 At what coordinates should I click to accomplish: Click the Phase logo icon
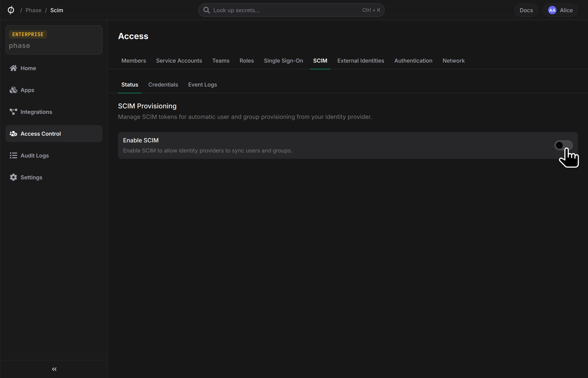click(11, 10)
